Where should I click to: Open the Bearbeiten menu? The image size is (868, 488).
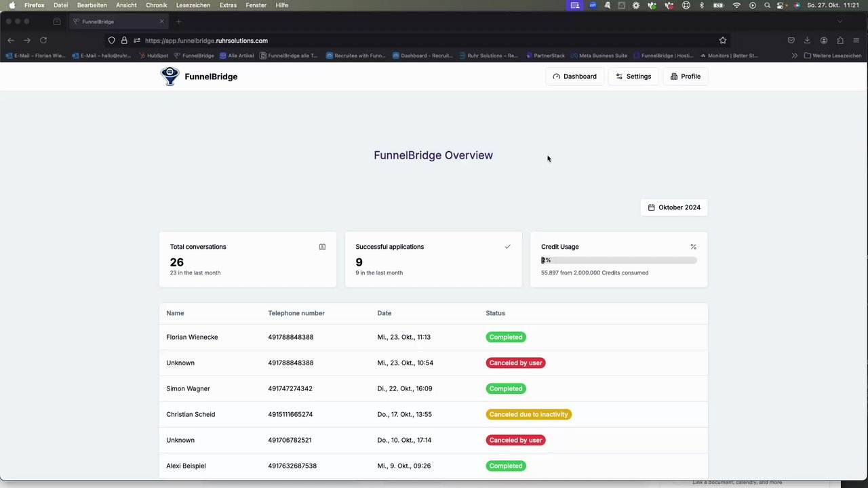(92, 5)
